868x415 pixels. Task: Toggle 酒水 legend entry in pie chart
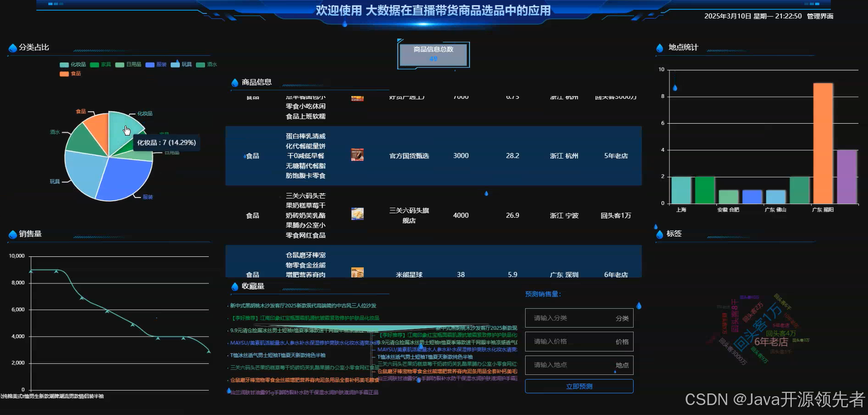207,65
